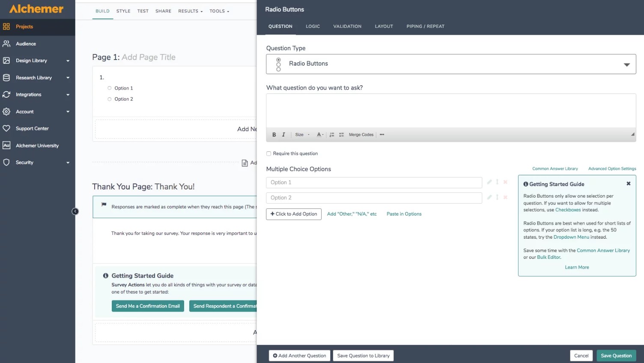
Task: Open the font Size dropdown
Action: [x=302, y=135]
